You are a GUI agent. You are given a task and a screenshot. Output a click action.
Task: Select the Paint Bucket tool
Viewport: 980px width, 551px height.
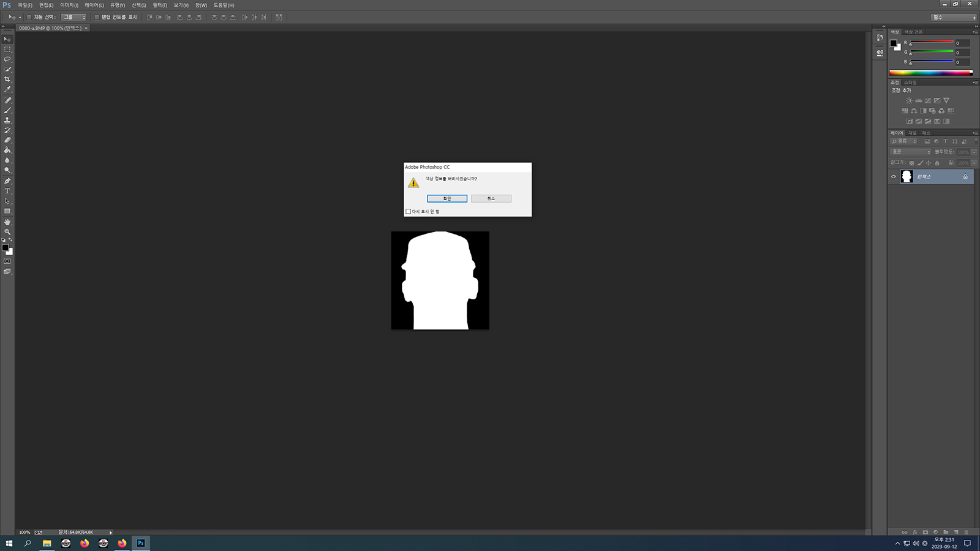[x=7, y=150]
